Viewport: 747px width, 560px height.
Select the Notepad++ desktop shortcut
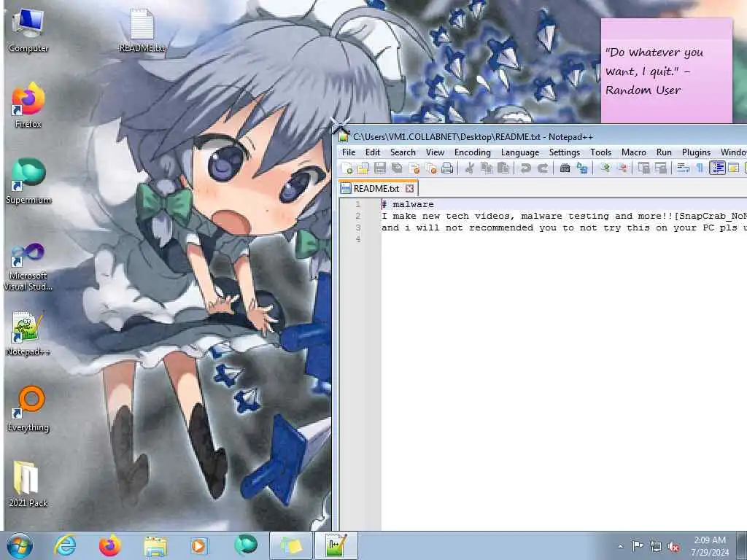(28, 334)
